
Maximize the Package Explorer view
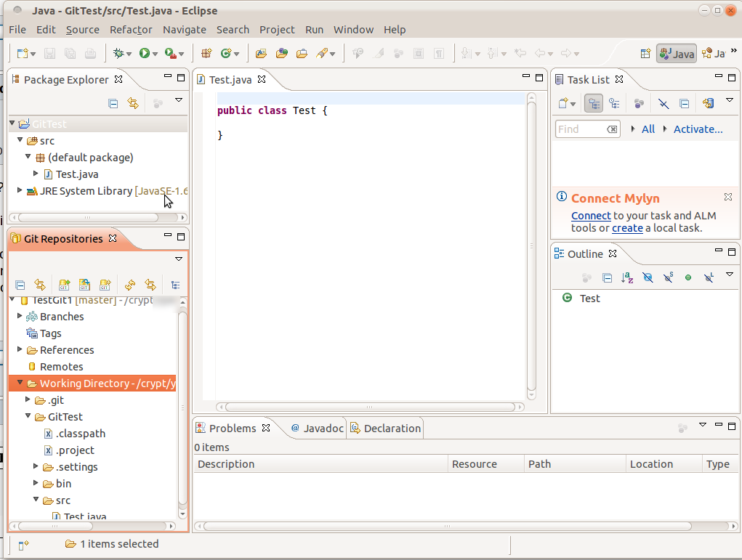coord(181,78)
